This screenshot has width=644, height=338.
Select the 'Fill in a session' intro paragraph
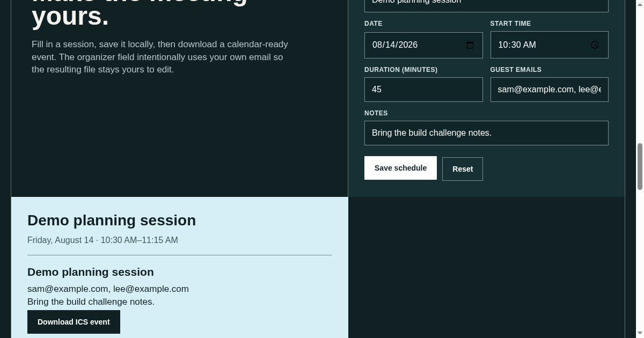pos(160,57)
